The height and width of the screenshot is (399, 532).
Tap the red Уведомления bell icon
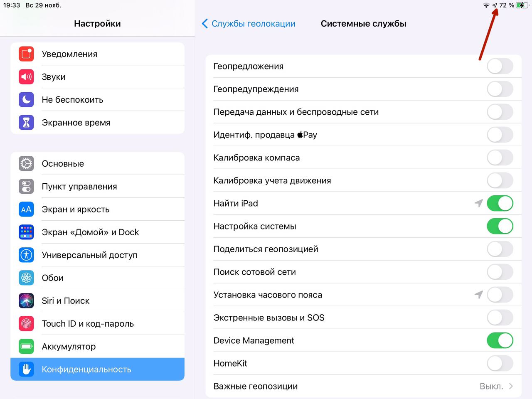pyautogui.click(x=26, y=54)
